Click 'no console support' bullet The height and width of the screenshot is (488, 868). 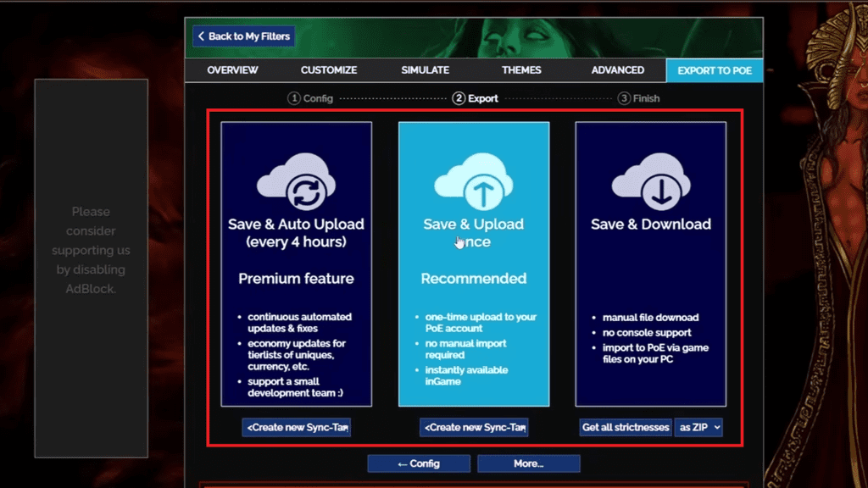tap(647, 332)
